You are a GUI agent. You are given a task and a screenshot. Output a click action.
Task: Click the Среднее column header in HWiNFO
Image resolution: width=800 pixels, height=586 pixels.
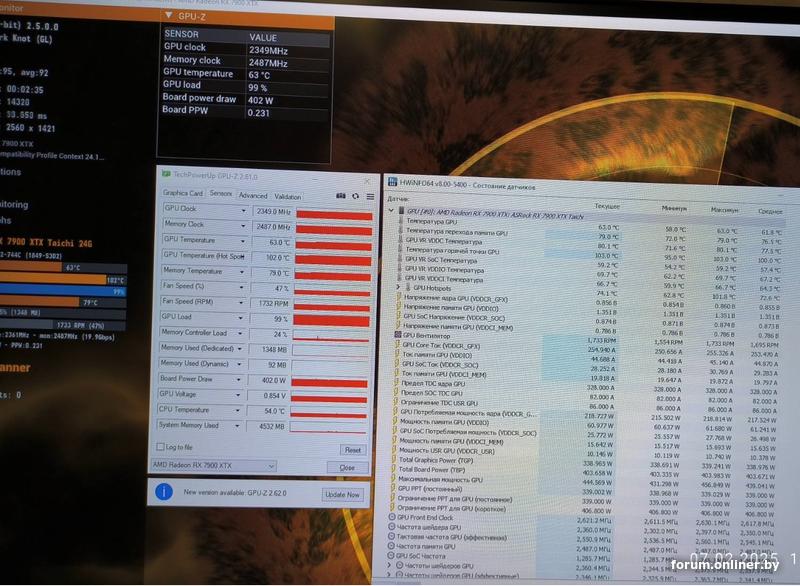click(770, 211)
